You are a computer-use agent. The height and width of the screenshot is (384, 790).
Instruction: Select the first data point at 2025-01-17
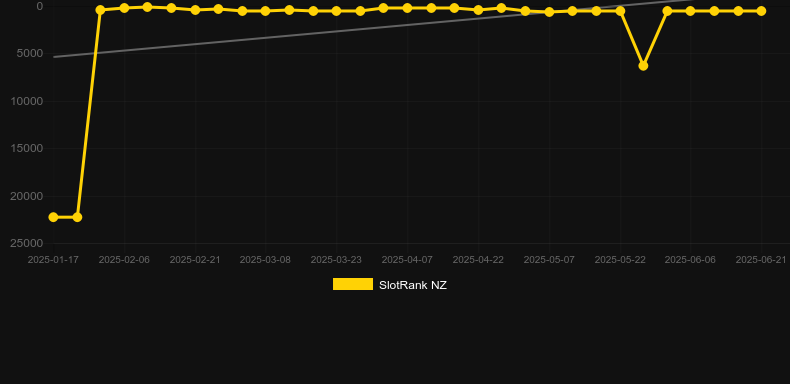point(53,217)
